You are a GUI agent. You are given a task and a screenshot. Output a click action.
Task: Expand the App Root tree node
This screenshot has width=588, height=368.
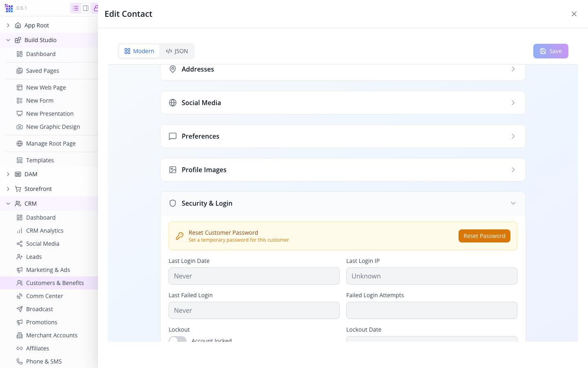(x=8, y=25)
